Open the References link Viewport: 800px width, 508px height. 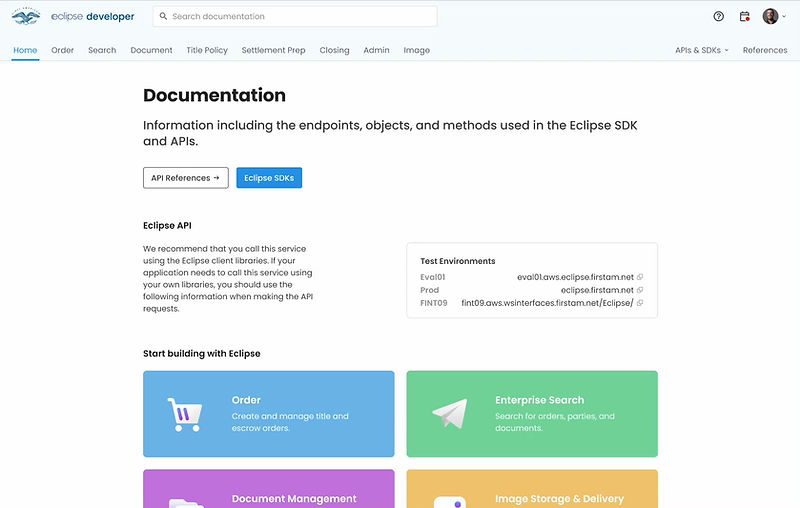coord(765,50)
